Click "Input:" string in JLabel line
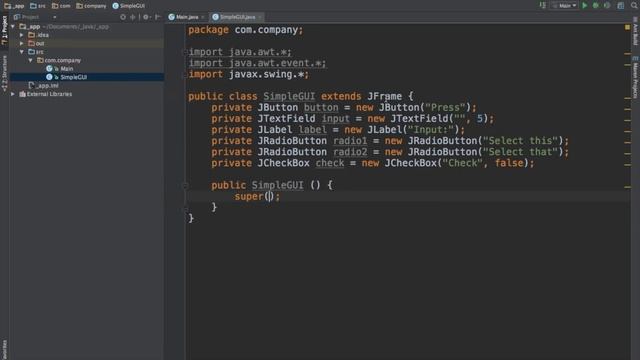The image size is (640, 360). tap(431, 130)
